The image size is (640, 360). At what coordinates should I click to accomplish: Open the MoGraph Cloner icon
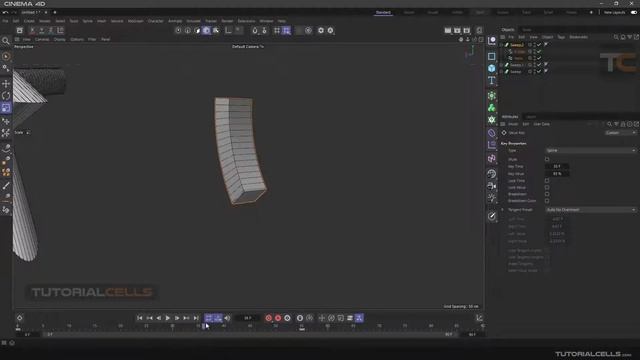(491, 108)
